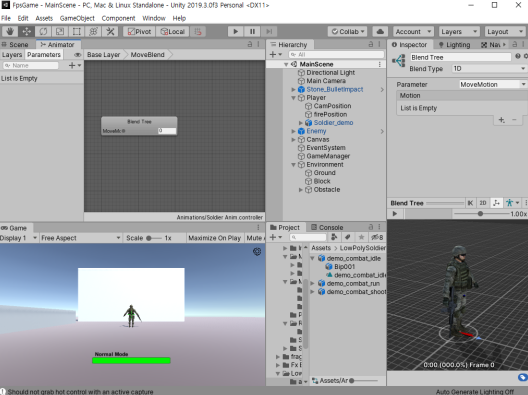
Task: Select the Hand tool in toolbar
Action: point(10,32)
